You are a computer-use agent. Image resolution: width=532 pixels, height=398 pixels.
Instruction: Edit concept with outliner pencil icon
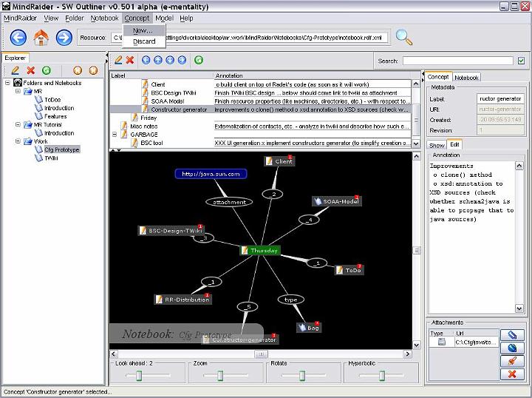(118, 60)
